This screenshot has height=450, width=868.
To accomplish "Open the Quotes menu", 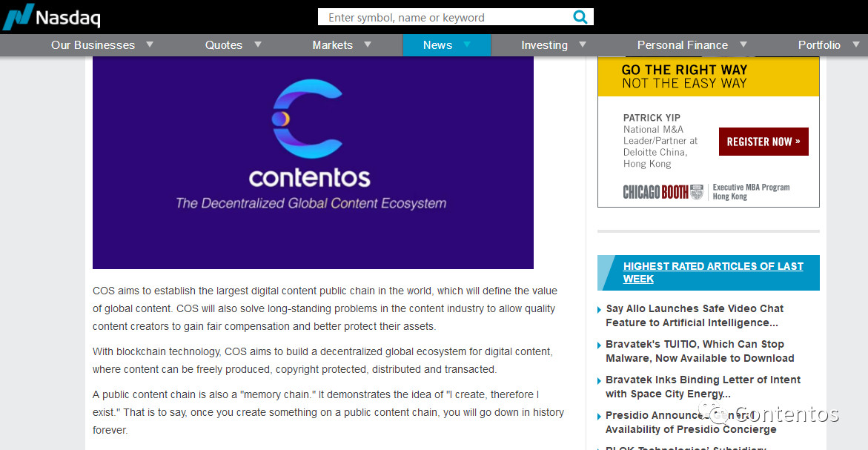I will point(224,44).
